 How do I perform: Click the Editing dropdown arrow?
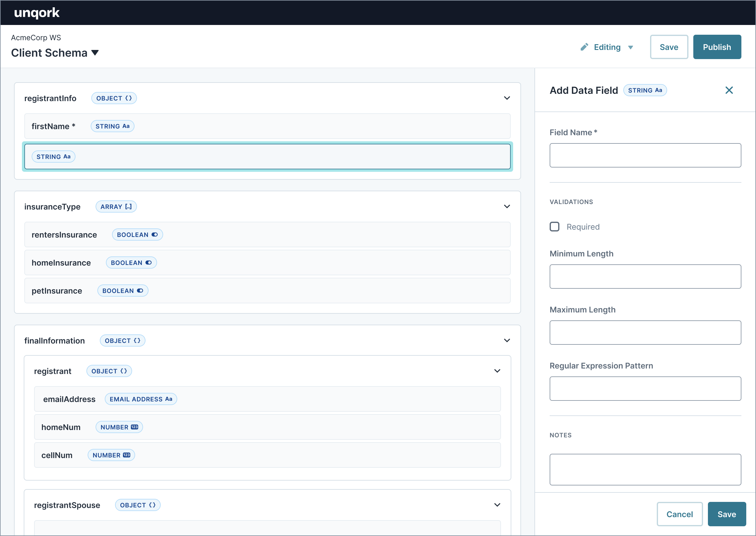click(634, 46)
